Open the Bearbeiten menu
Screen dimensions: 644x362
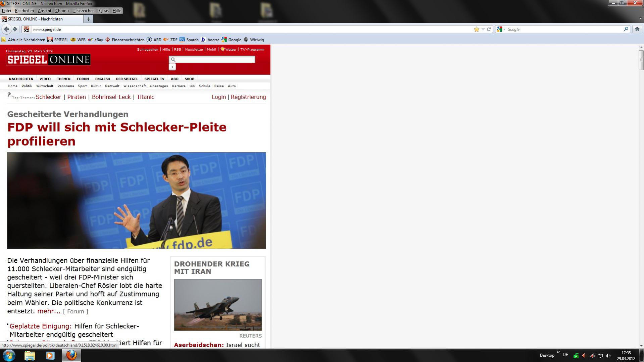(24, 11)
